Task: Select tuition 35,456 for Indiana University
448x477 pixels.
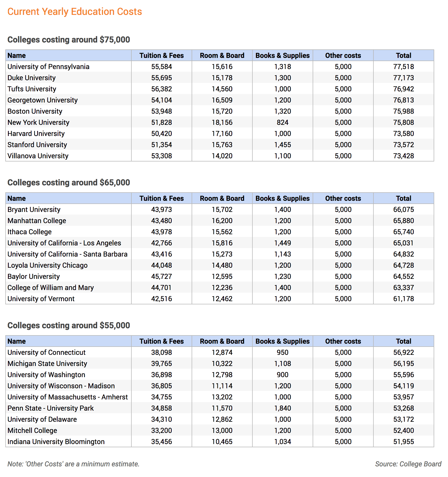Action: 162,442
